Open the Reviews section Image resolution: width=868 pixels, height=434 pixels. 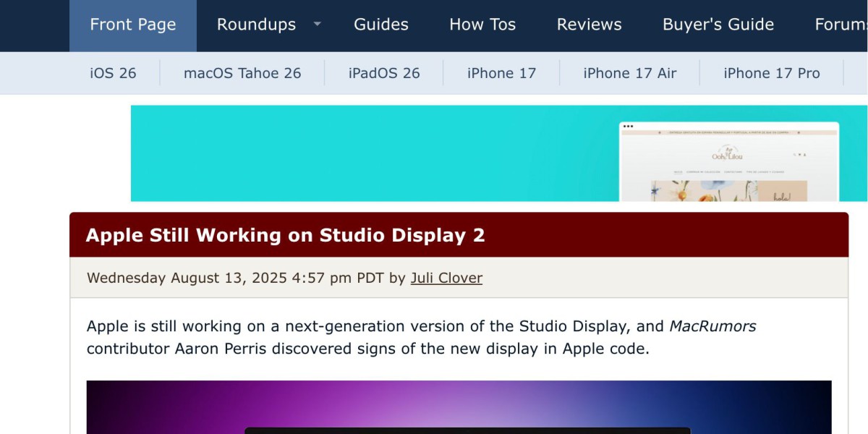pyautogui.click(x=589, y=25)
